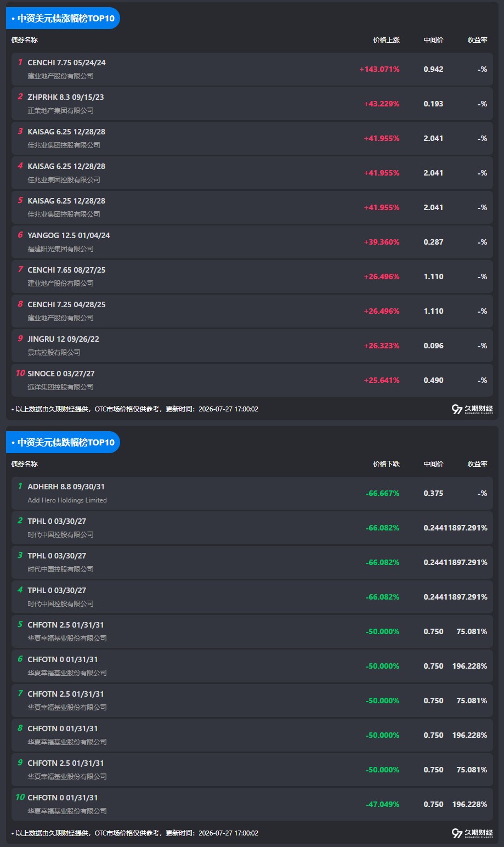504x847 pixels.
Task: Open the ZHPRHK 8.3 09/15/23 bond
Action: click(252, 104)
